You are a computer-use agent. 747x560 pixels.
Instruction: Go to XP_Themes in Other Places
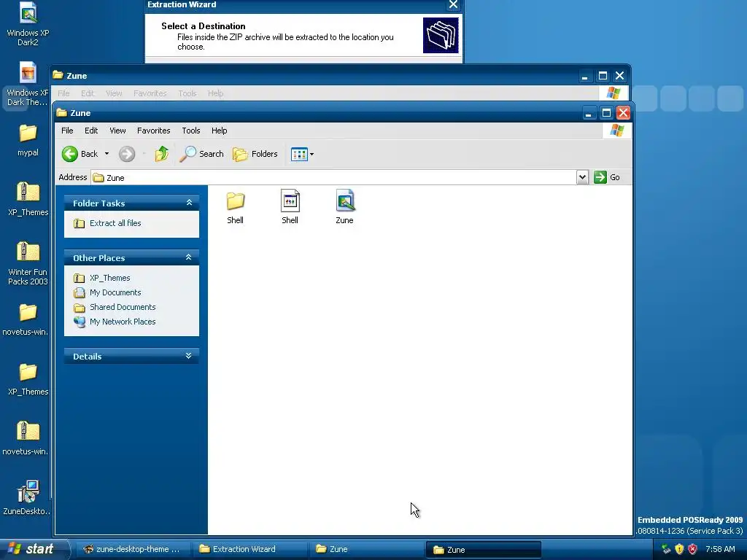109,278
